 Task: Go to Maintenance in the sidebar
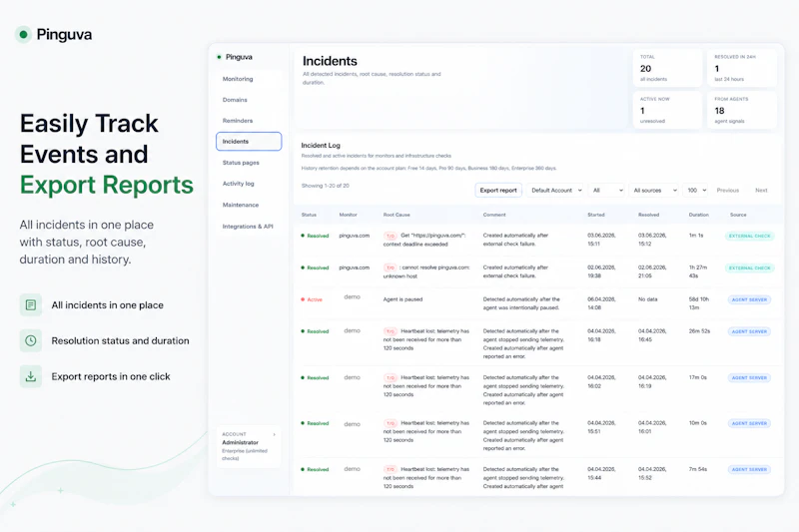(241, 206)
